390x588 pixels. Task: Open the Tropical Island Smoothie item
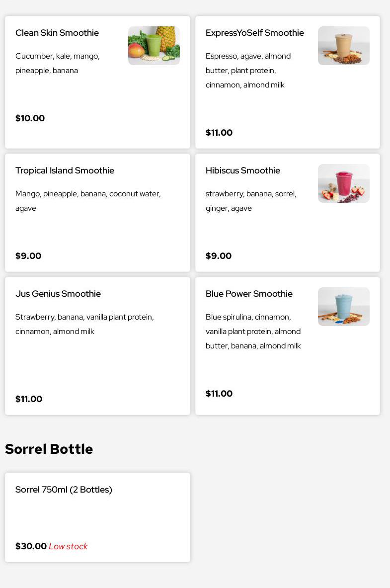pos(65,170)
